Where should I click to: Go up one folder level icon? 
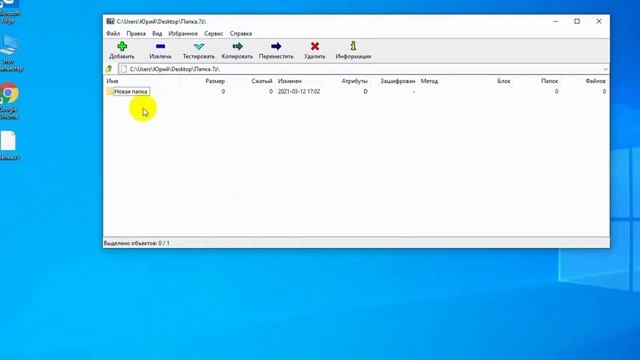click(109, 69)
